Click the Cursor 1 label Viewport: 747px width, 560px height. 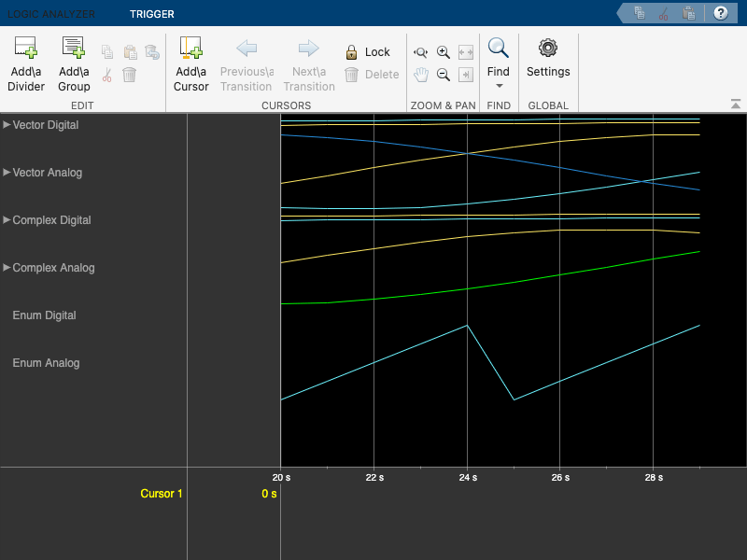(162, 493)
